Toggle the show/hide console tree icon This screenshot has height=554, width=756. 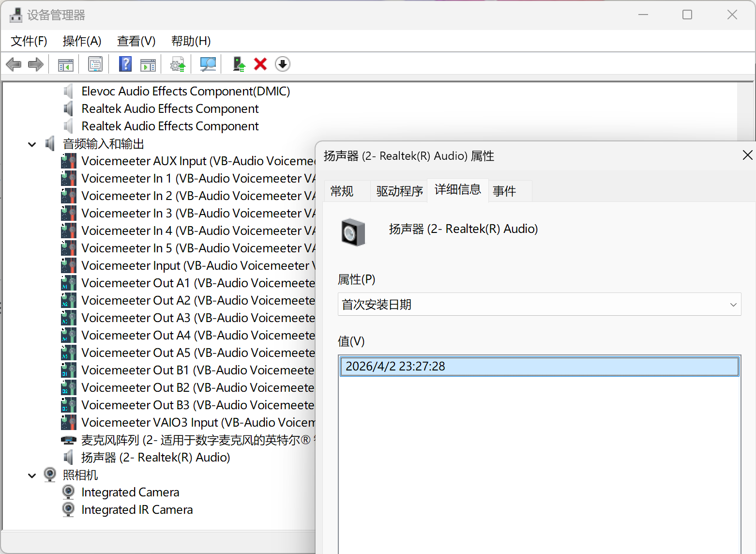point(65,64)
